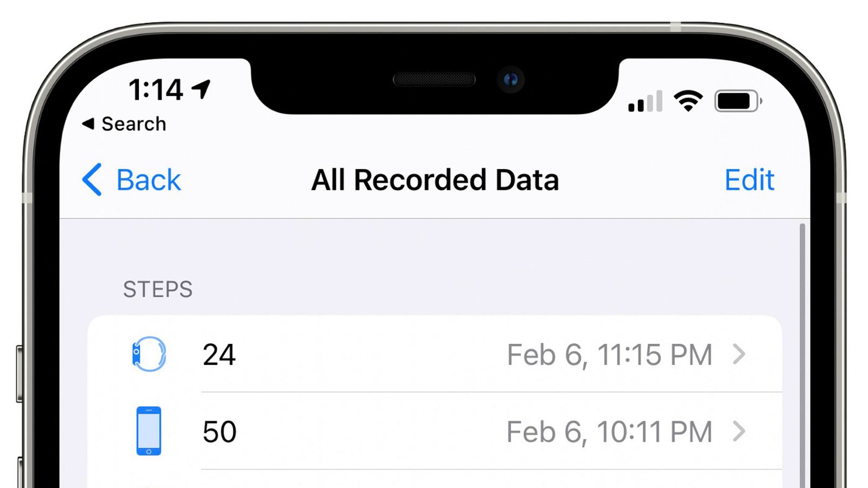Enter Edit mode with the Edit button

click(x=749, y=179)
